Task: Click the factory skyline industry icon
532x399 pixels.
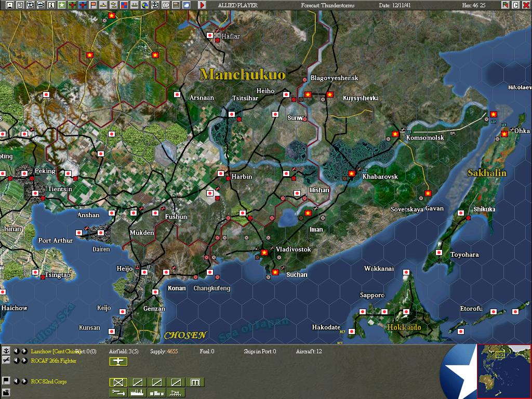Action: pos(137,393)
